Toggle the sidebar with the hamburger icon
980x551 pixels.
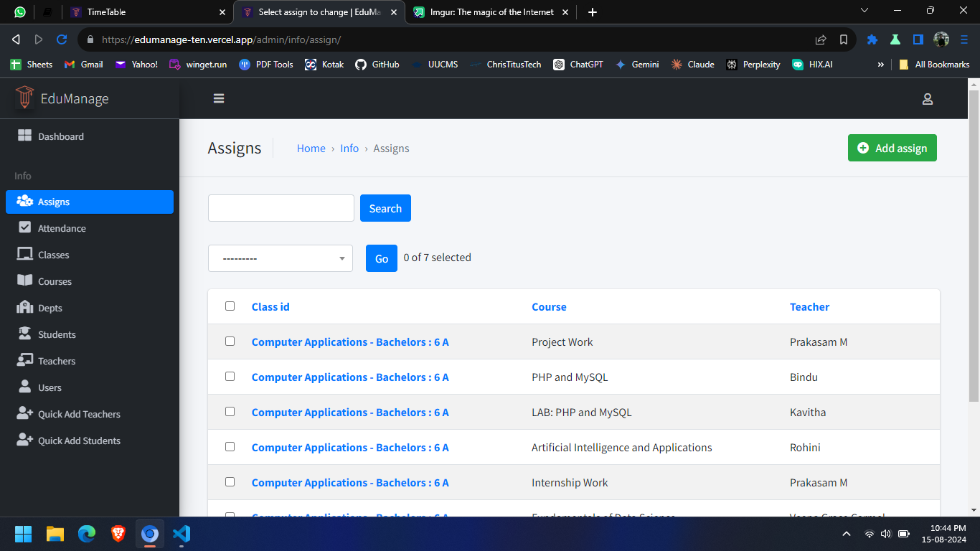tap(219, 99)
